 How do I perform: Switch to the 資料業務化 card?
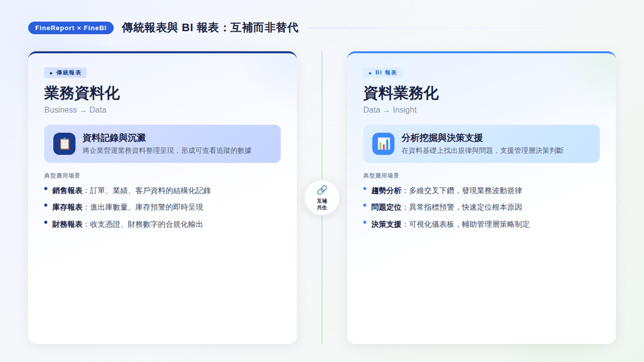pyautogui.click(x=400, y=93)
